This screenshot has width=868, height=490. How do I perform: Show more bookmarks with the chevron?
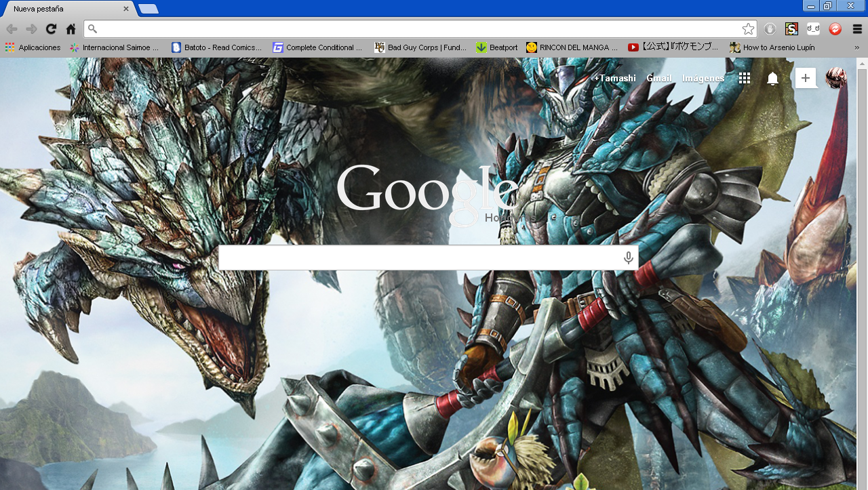(x=857, y=47)
